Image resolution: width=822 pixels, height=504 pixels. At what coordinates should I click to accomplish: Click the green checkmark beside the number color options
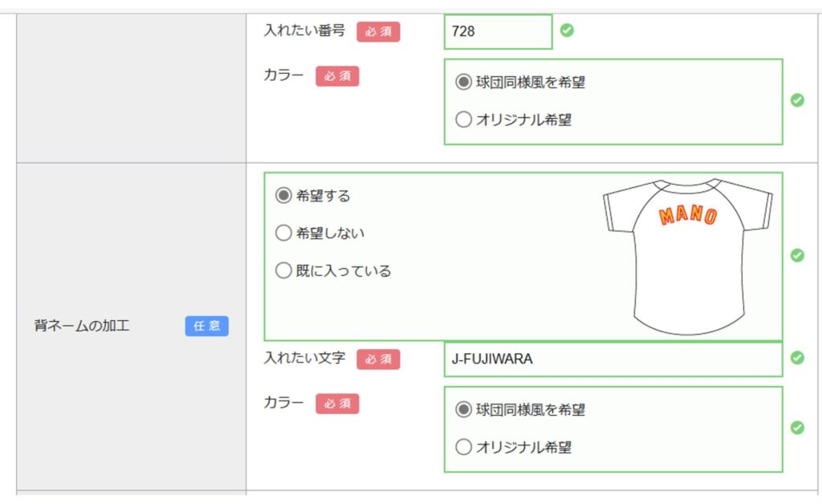[x=797, y=100]
